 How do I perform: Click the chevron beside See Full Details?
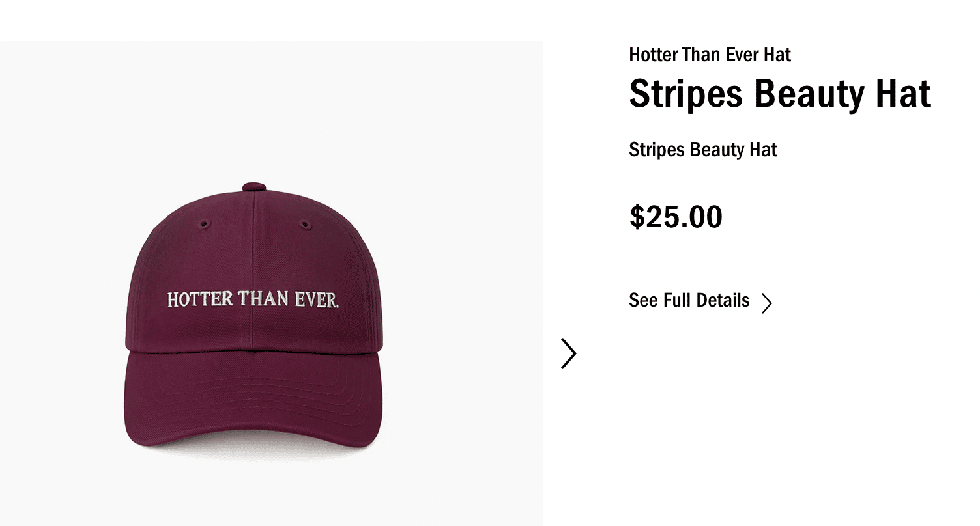(x=767, y=303)
